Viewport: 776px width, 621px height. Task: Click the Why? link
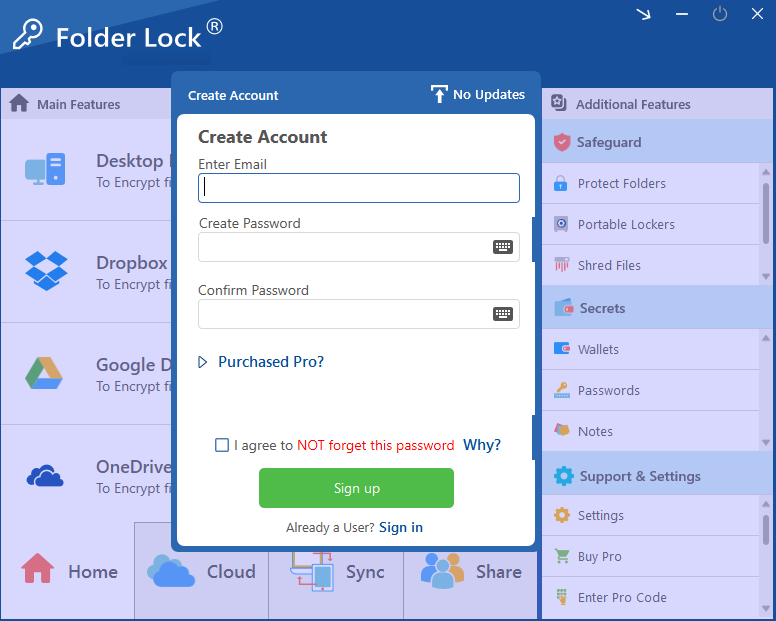pyautogui.click(x=482, y=445)
